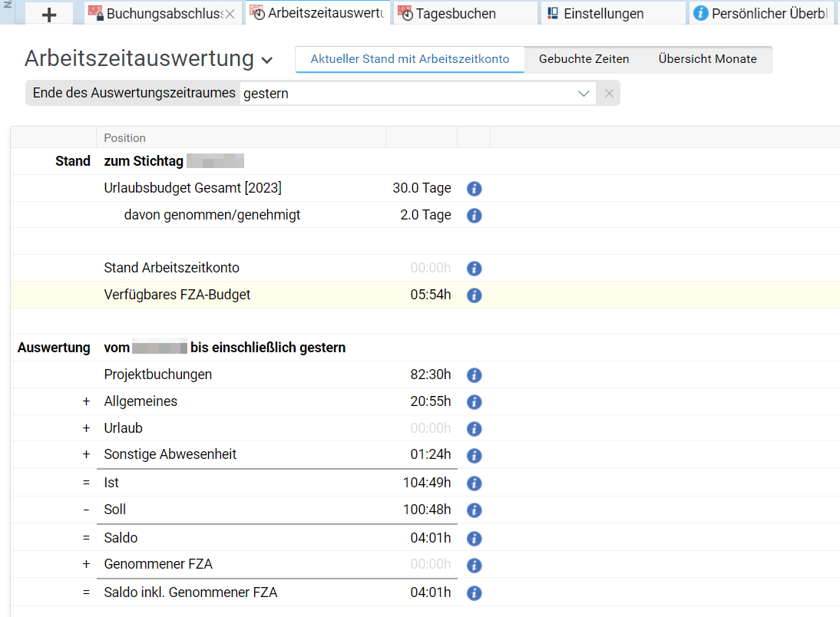Close the Buchungsabschluss tab

click(x=230, y=14)
